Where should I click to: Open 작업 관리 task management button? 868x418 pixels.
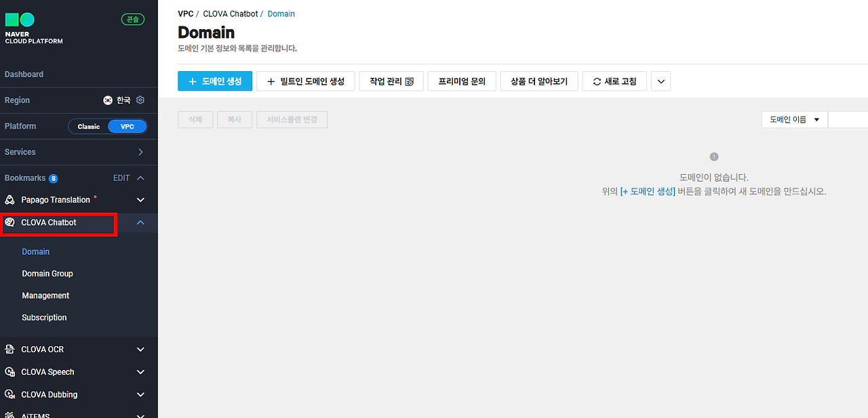(391, 81)
